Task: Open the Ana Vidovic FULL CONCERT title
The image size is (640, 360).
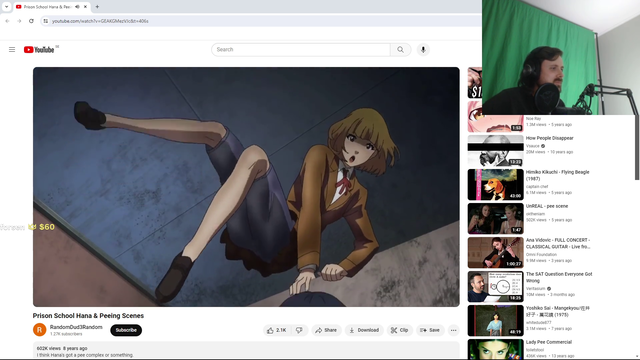Action: point(558,243)
